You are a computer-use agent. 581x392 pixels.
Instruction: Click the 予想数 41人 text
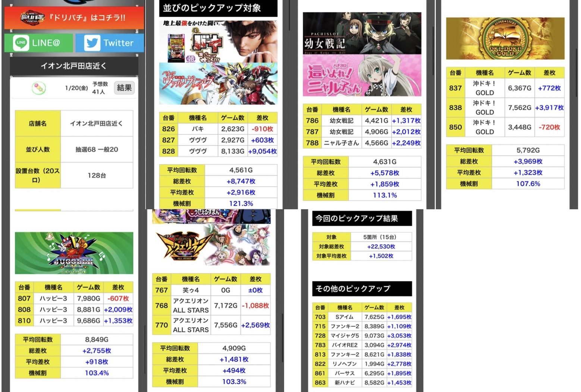tap(100, 88)
